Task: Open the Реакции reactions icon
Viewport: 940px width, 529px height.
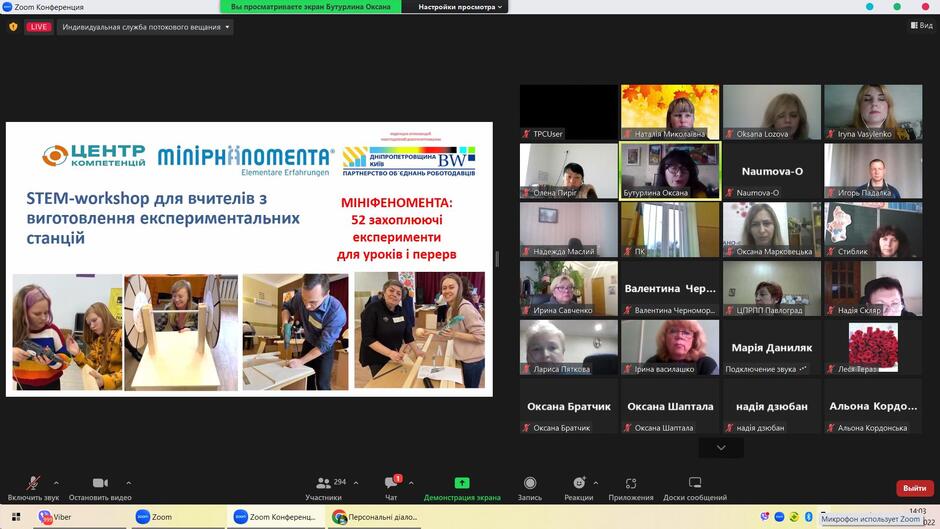Action: pyautogui.click(x=579, y=483)
